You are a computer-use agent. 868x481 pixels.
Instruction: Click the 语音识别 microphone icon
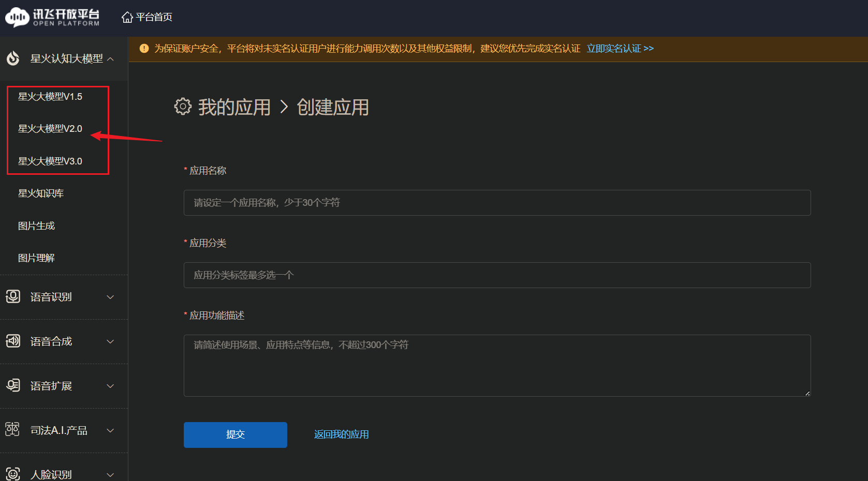(x=13, y=296)
